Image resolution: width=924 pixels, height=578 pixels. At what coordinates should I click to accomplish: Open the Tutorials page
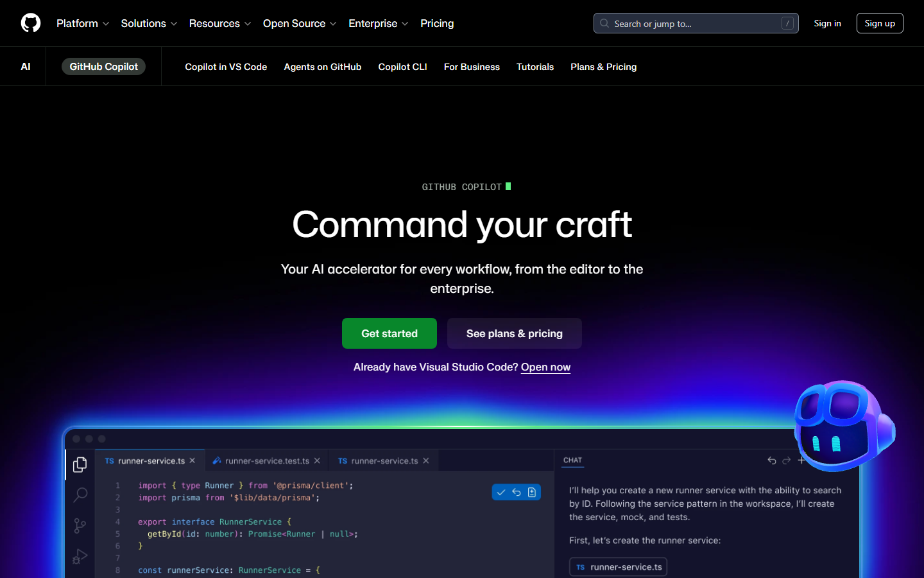point(535,67)
